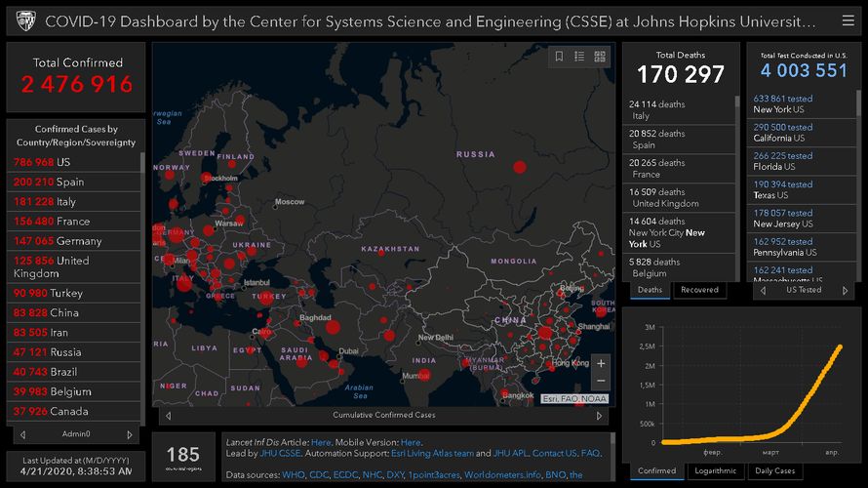The image size is (868, 488).
Task: Go back in Admin0 list with left arrow
Action: [20, 434]
